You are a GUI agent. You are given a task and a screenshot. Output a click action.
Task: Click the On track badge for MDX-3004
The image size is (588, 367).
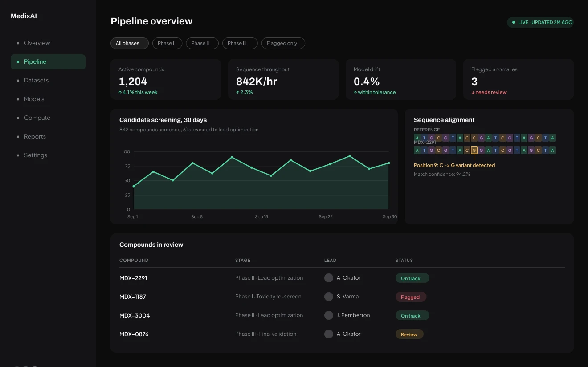pos(412,316)
